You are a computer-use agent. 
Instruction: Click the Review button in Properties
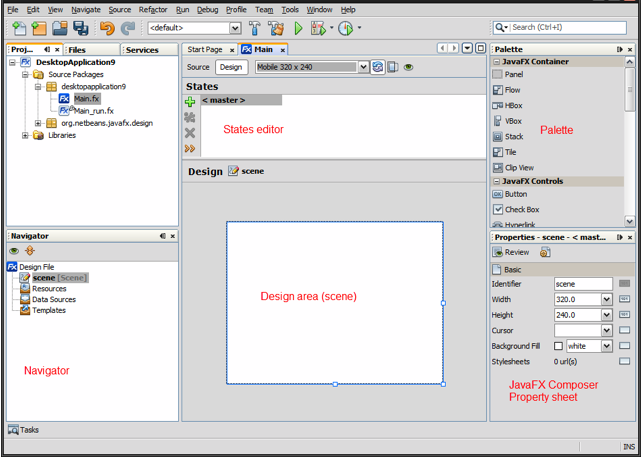pyautogui.click(x=511, y=252)
